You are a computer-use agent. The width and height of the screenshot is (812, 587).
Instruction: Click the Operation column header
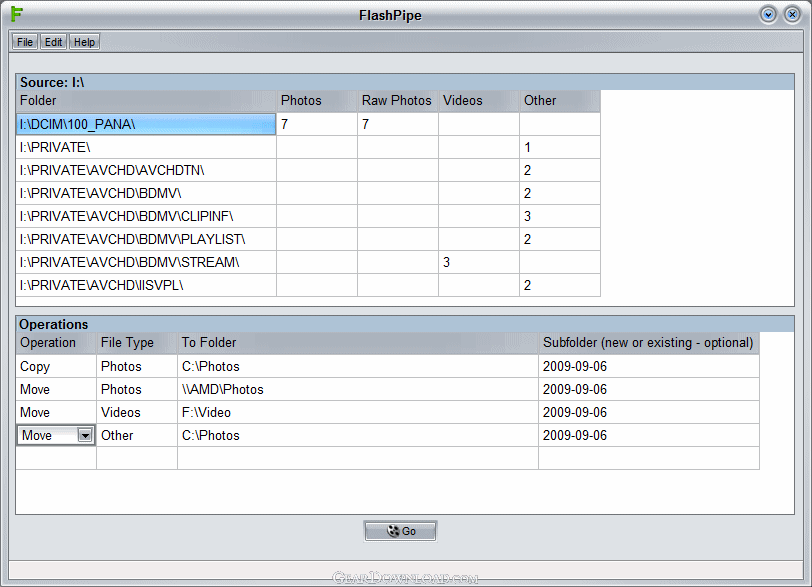point(56,343)
